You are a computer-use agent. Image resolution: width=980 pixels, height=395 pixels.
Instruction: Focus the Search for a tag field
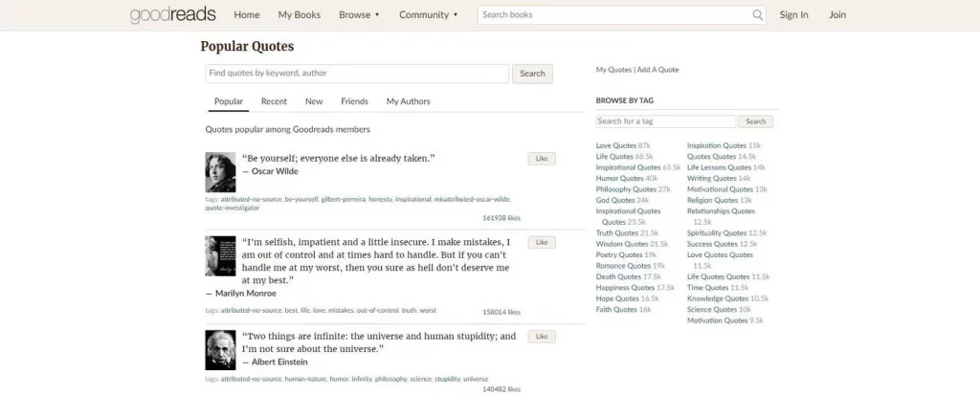[x=666, y=121]
